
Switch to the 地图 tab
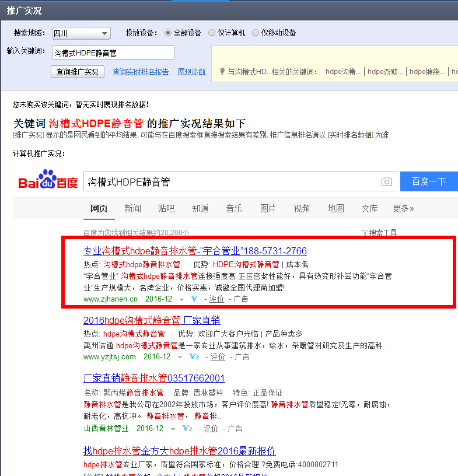[335, 208]
